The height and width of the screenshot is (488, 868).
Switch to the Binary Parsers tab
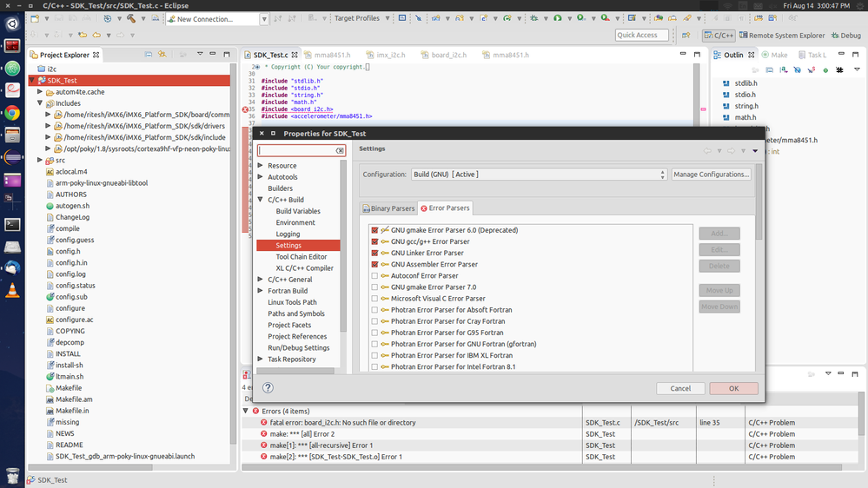point(388,208)
